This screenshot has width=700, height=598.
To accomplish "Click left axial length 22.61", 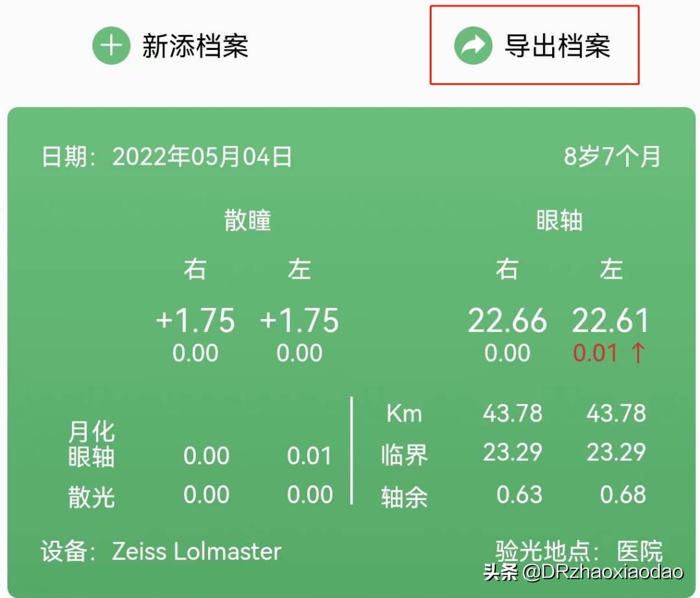I will click(611, 320).
